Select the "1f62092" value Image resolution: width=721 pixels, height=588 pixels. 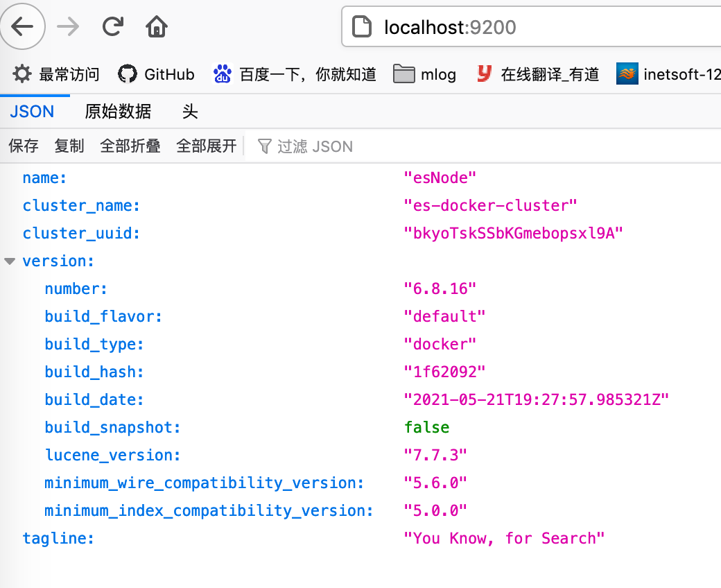click(444, 372)
